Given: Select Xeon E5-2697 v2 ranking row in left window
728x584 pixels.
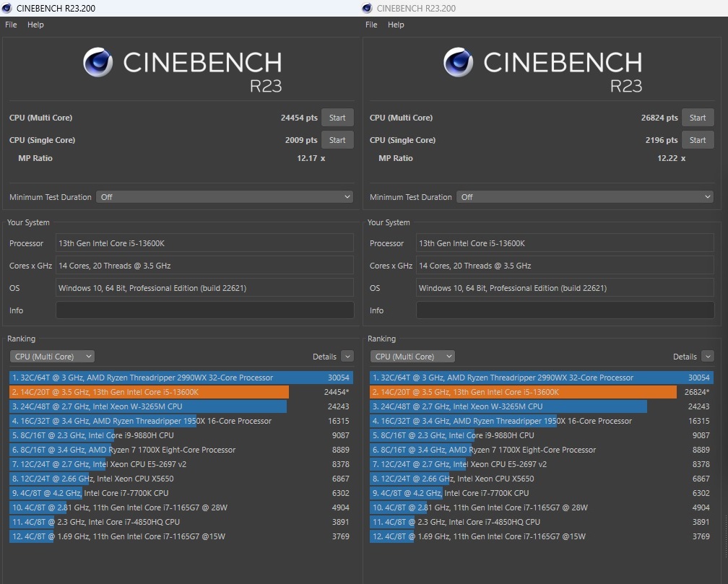Looking at the screenshot, I should [x=181, y=463].
